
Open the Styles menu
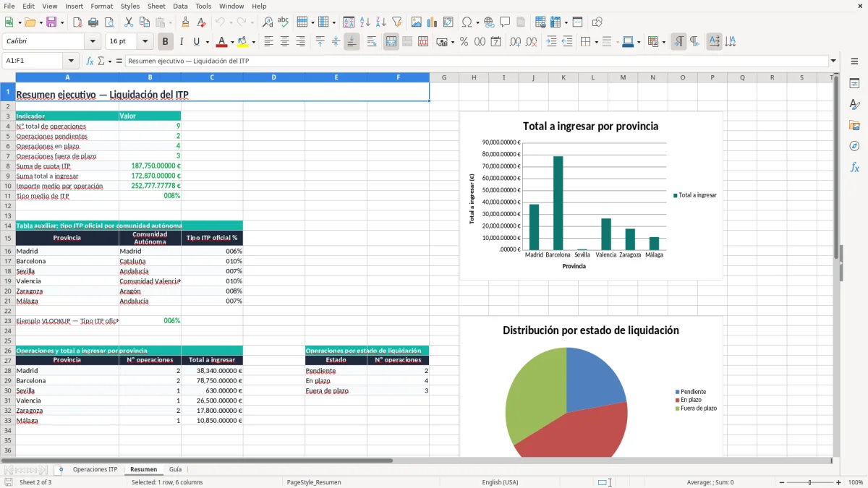[x=130, y=6]
